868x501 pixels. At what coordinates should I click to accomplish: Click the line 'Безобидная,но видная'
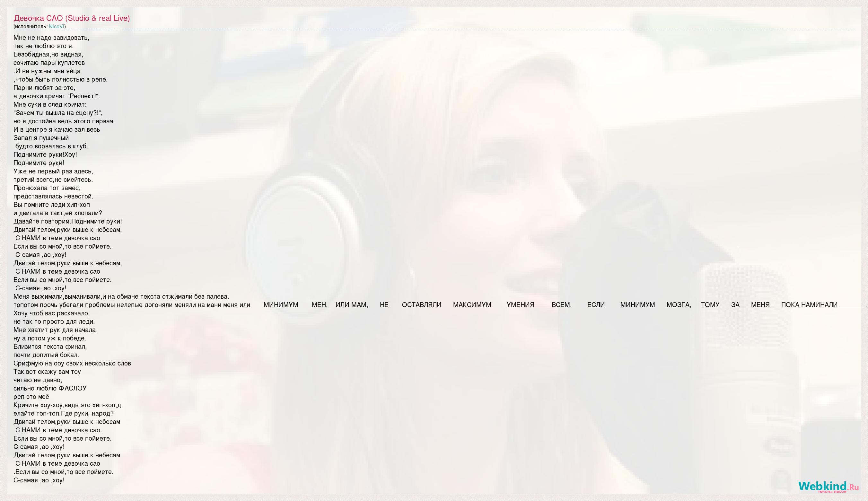tap(48, 54)
